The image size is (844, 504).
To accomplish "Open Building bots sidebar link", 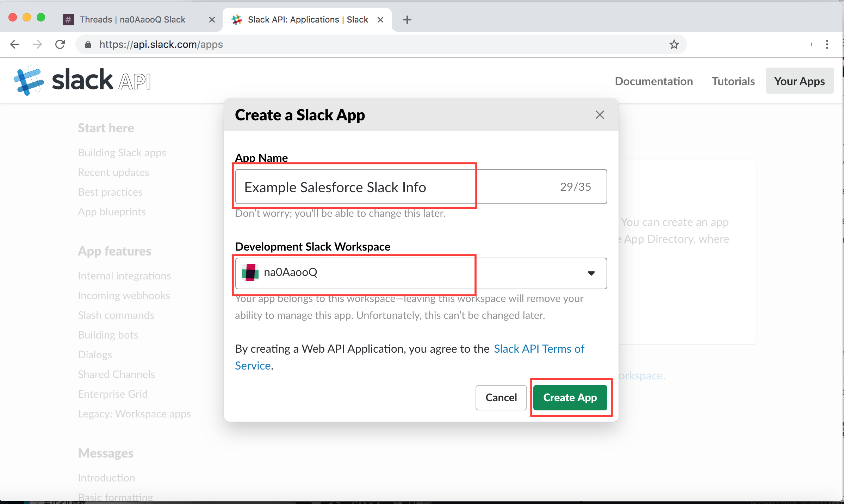I will click(x=108, y=335).
